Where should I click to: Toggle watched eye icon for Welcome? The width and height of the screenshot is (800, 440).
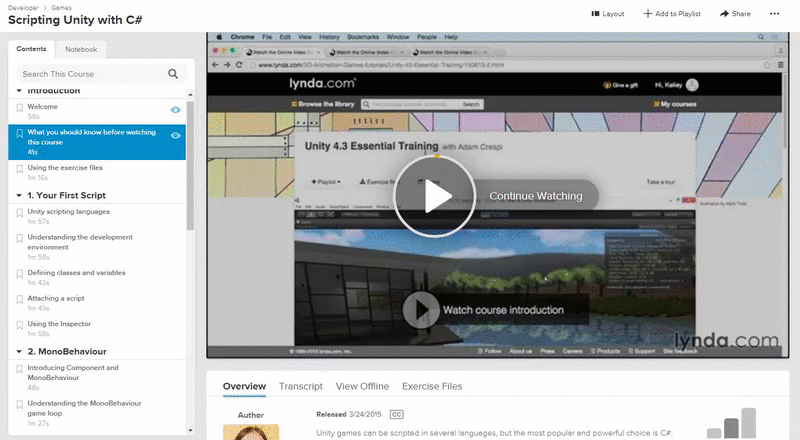(x=176, y=110)
